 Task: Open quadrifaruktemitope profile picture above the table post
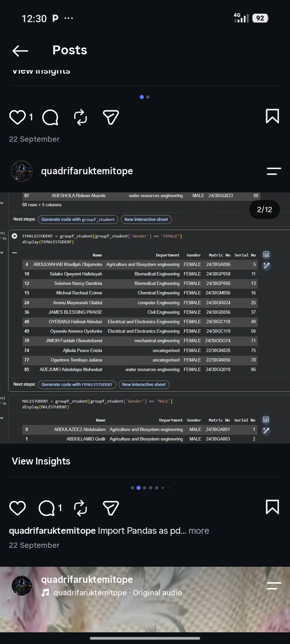pos(21,171)
